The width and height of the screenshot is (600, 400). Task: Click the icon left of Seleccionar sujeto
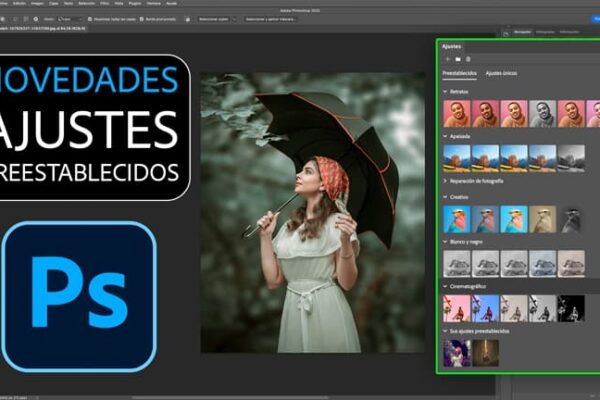click(x=188, y=19)
